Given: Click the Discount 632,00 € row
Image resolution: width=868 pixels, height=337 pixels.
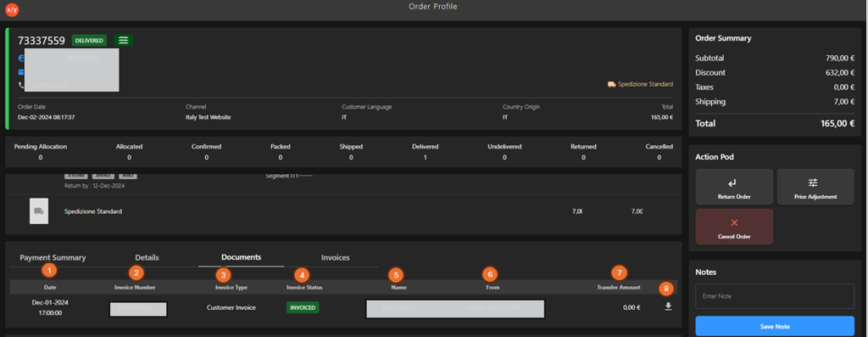Looking at the screenshot, I should [x=775, y=73].
